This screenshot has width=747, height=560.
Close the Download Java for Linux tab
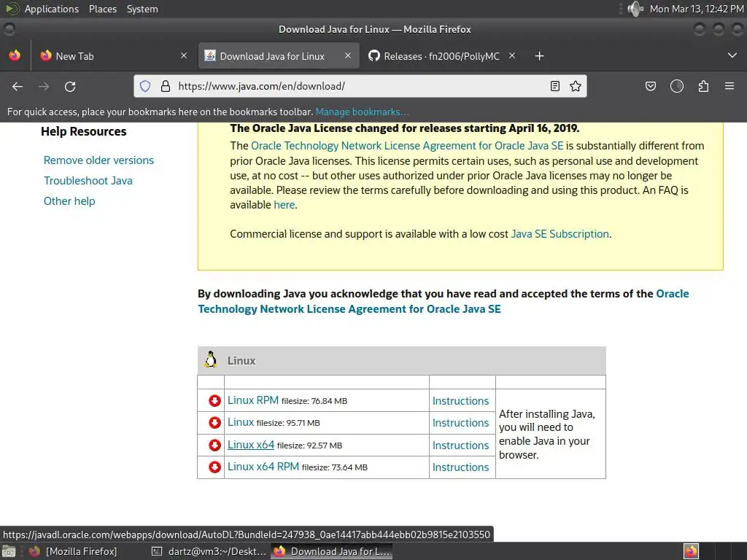click(348, 55)
